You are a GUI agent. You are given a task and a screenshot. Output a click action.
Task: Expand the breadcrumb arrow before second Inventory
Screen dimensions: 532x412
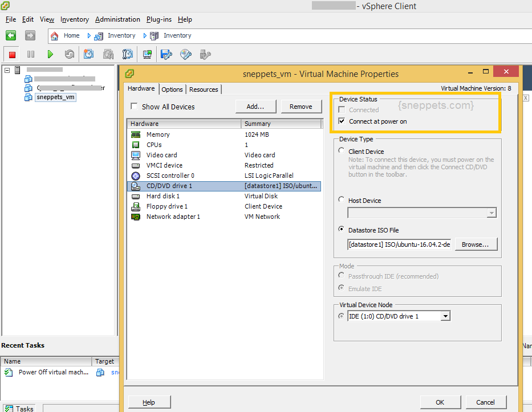click(145, 35)
